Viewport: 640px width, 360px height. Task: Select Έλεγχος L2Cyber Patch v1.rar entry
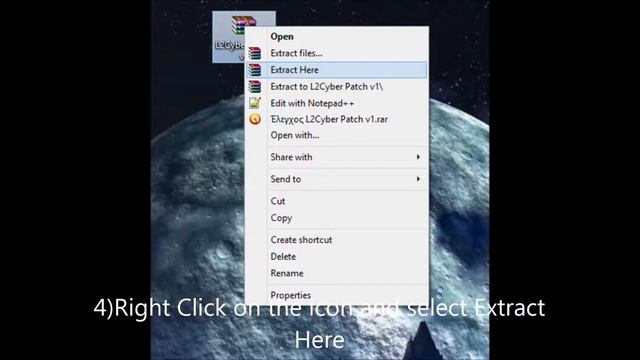click(337, 119)
